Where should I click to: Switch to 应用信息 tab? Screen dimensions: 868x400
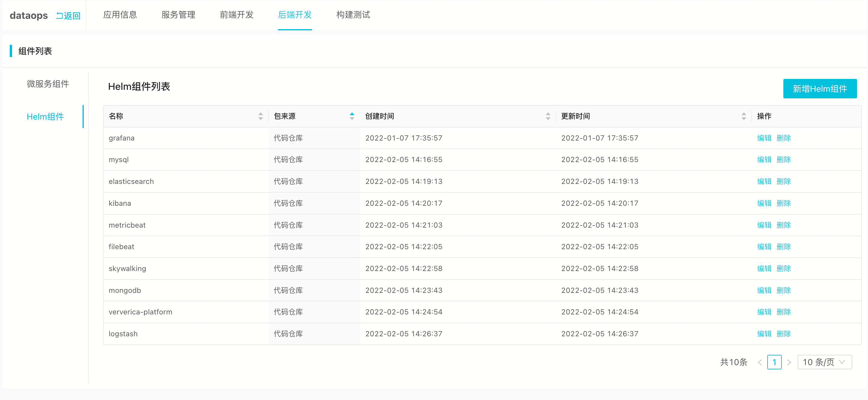pos(120,15)
